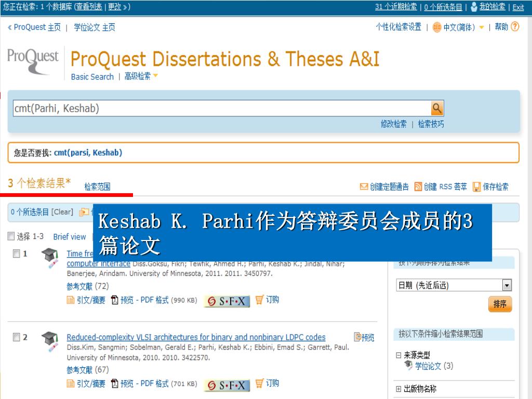Screen dimensions: 532x399
Task: Go to 学位论文 主页 link
Action: 95,27
